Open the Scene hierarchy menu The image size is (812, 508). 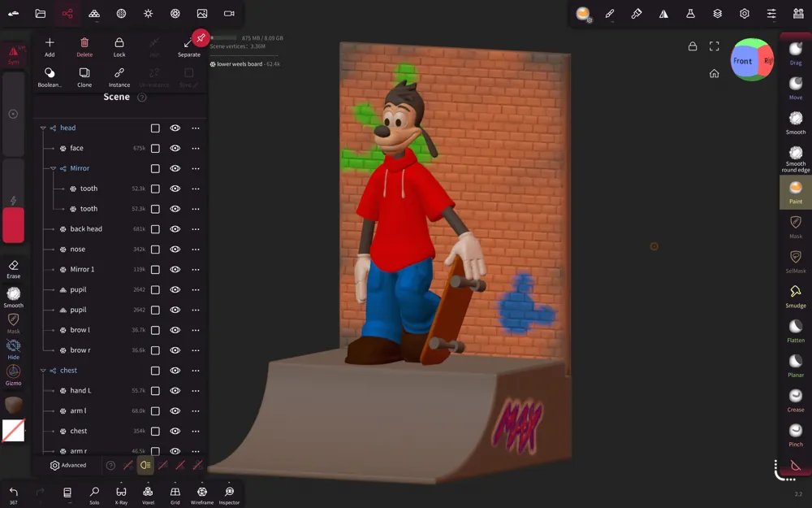pyautogui.click(x=67, y=14)
